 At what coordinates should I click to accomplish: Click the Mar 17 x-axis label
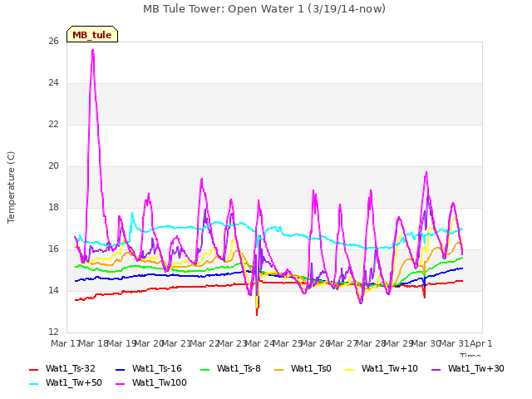(66, 343)
